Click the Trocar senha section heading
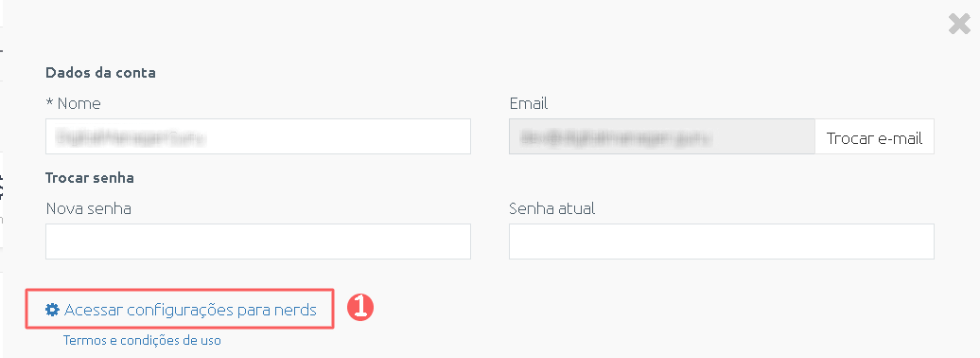The width and height of the screenshot is (980, 358). (x=90, y=178)
